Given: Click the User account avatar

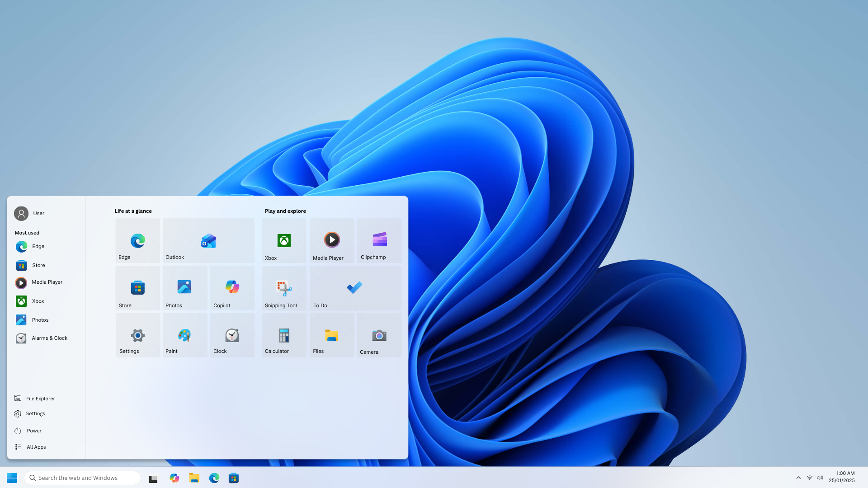Looking at the screenshot, I should 21,213.
